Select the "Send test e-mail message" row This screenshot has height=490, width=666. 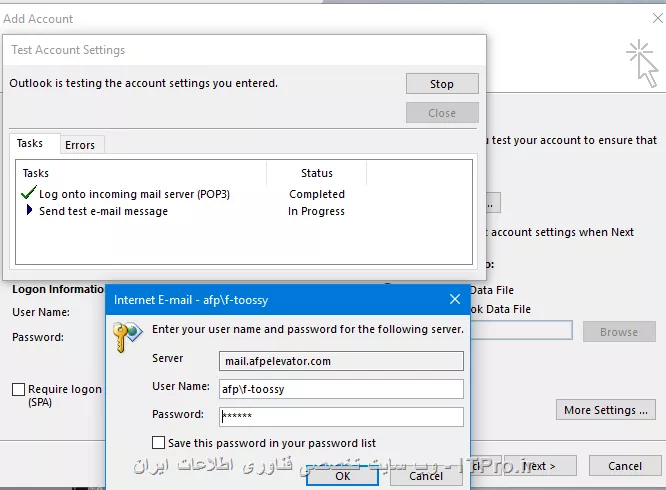pos(183,211)
